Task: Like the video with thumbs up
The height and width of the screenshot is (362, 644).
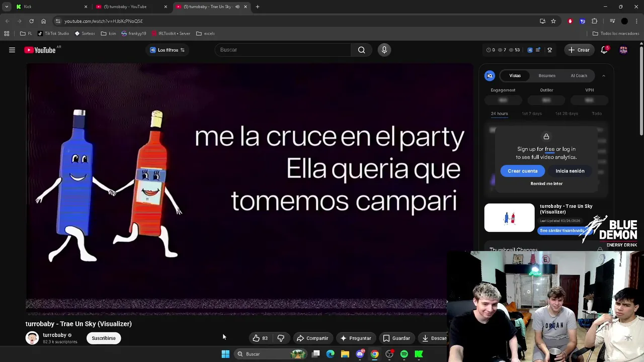Action: coord(260,338)
